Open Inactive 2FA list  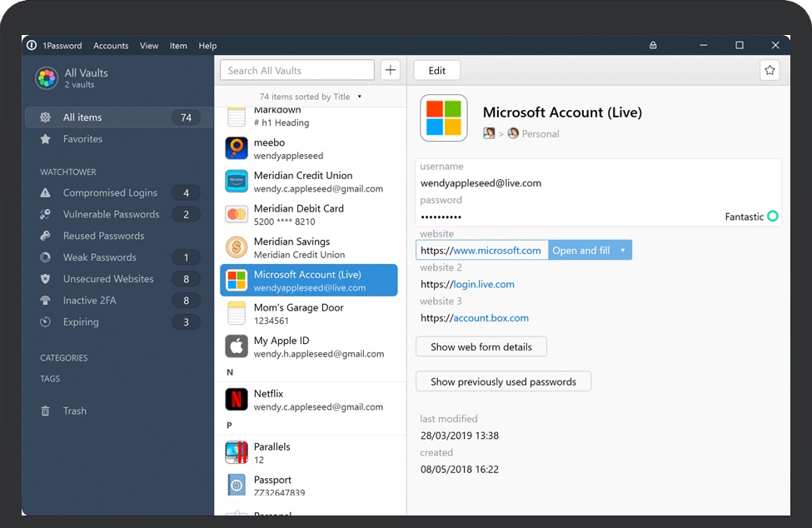92,301
